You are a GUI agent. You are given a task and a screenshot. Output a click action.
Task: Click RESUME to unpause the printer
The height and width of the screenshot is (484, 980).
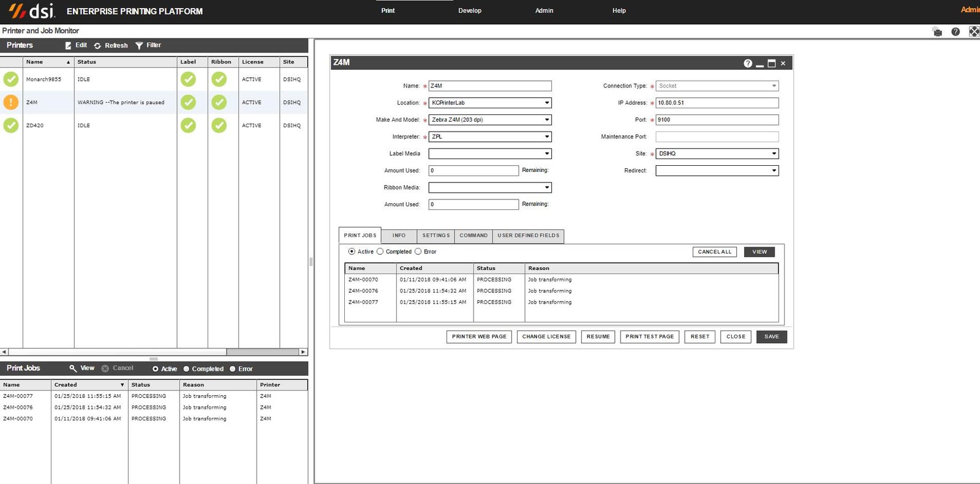(x=598, y=337)
